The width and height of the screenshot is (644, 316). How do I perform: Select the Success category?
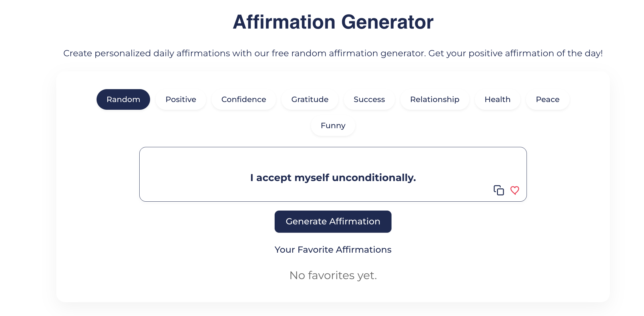pyautogui.click(x=369, y=99)
